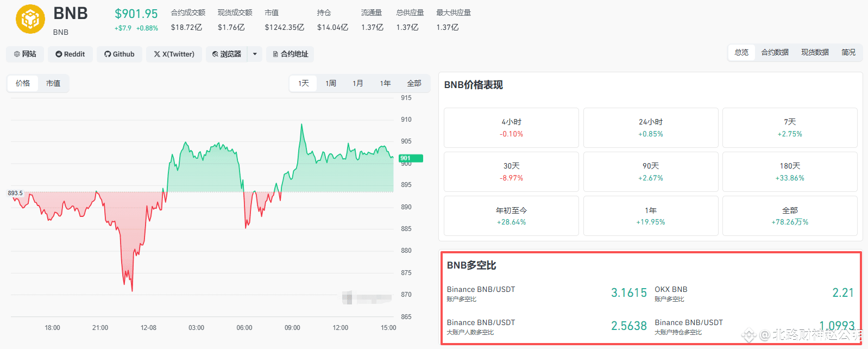
Task: Click the 24小时 performance card
Action: 651,128
